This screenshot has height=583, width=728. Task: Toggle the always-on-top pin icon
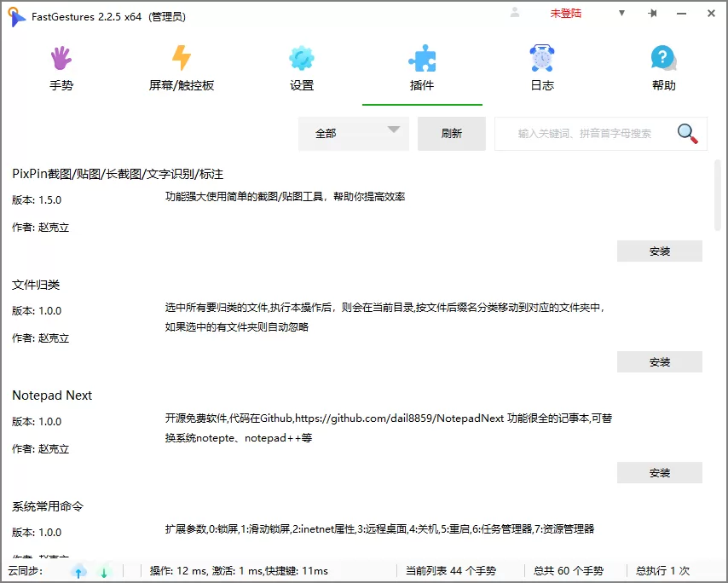coord(652,14)
